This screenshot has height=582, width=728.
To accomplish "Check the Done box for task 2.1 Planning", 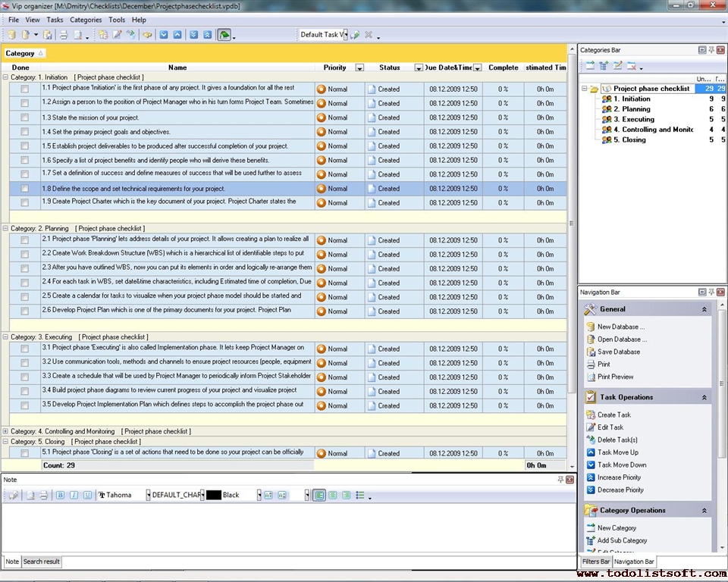I will 24,239.
